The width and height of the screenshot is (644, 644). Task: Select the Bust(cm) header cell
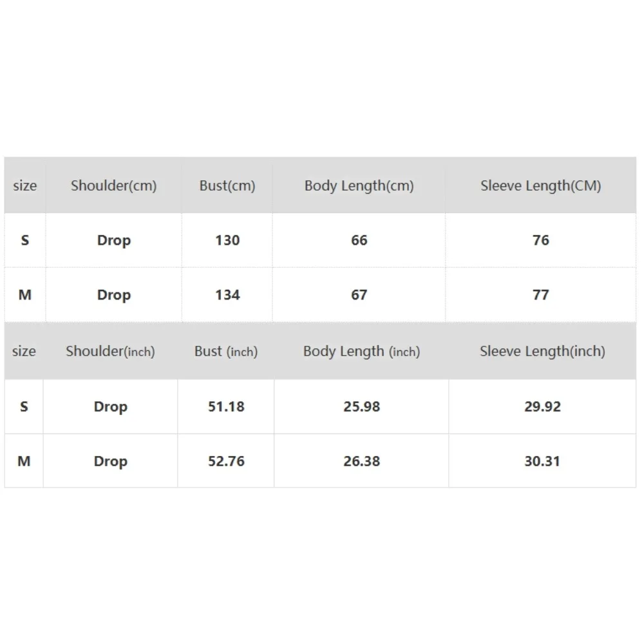click(227, 185)
